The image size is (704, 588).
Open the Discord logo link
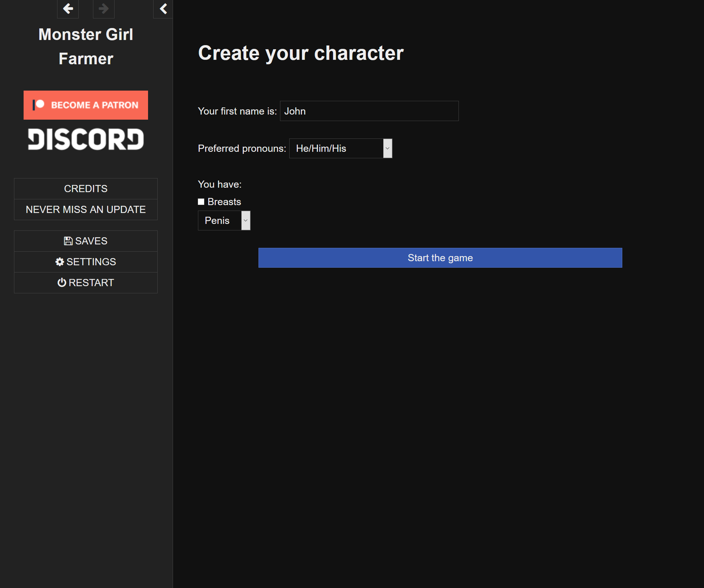pos(86,139)
